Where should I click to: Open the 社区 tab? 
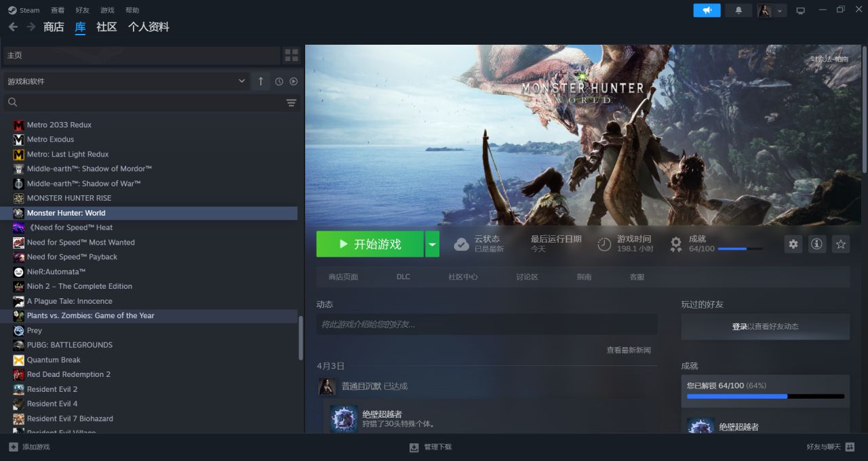click(106, 27)
